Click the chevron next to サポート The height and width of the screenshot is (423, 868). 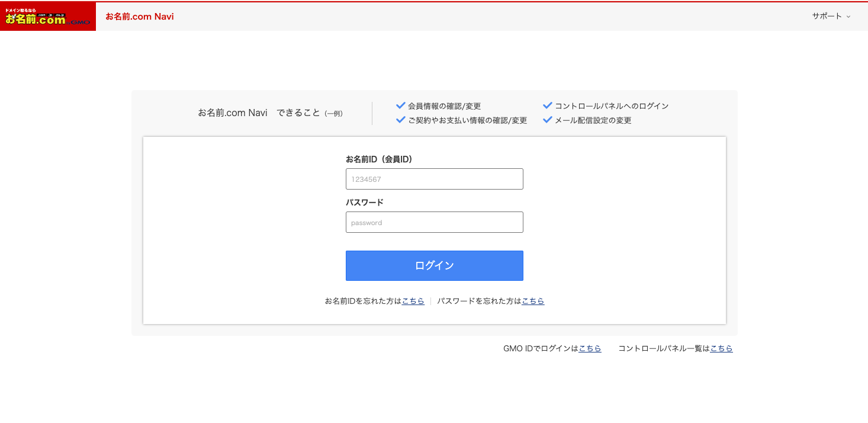tap(848, 17)
